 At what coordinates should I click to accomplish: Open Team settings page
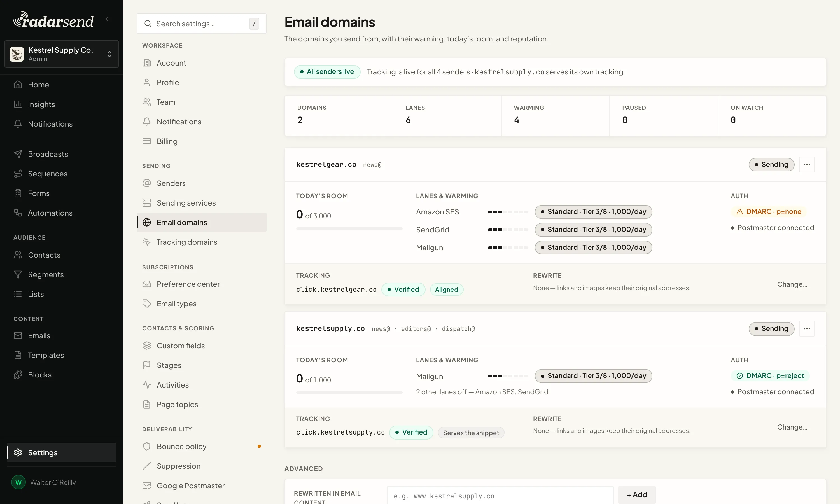(x=201, y=102)
